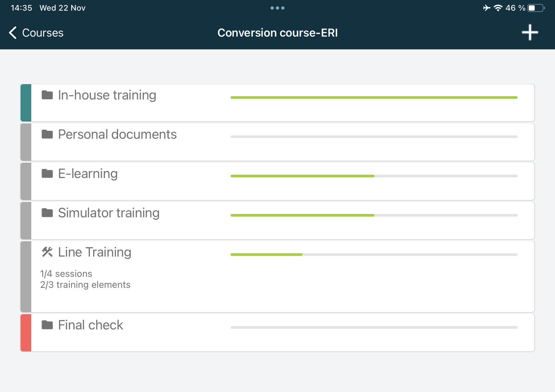Click the teal In-house training status strip
Viewport: 555px width, 392px height.
[26, 103]
